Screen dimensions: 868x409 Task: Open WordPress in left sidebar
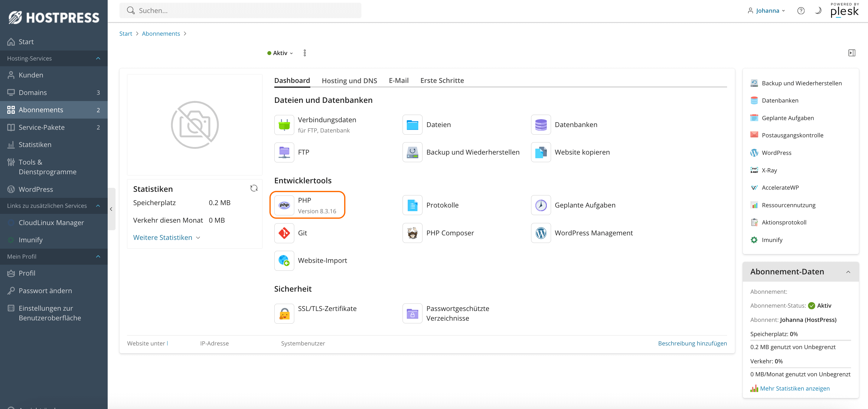point(54,189)
